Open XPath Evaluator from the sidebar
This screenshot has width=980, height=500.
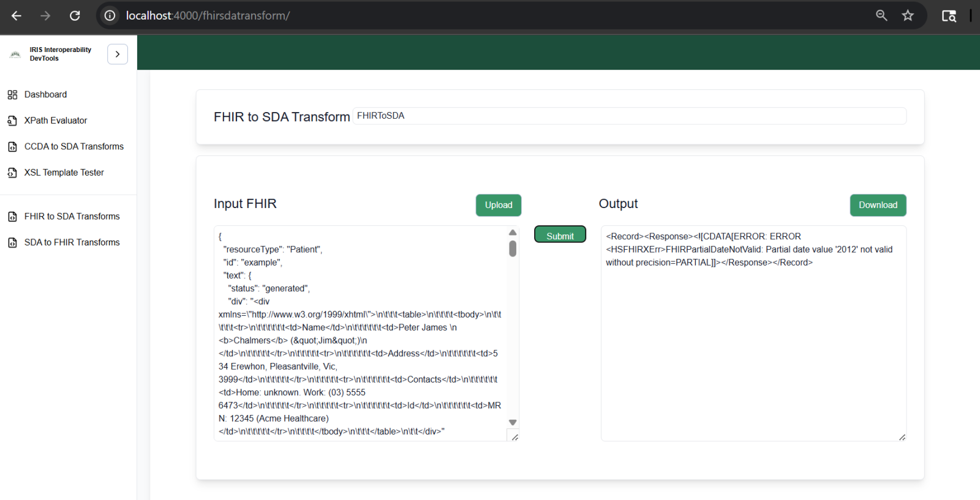[x=56, y=121]
